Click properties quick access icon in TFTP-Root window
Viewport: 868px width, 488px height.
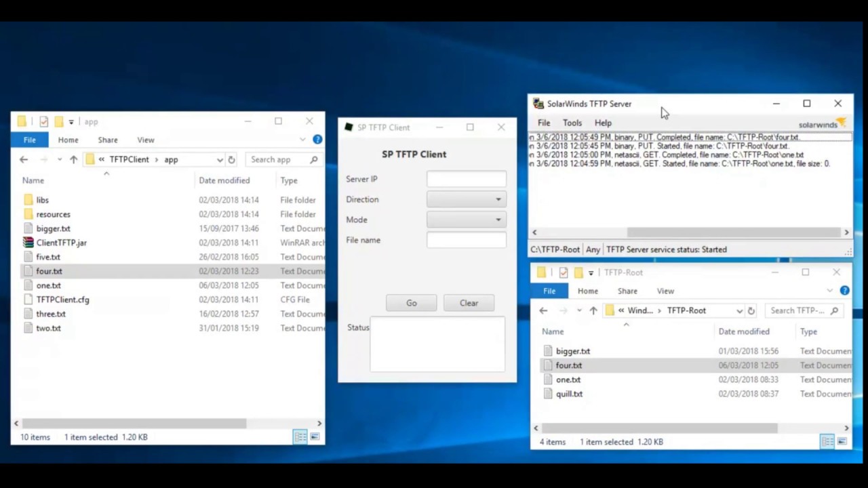coord(564,272)
